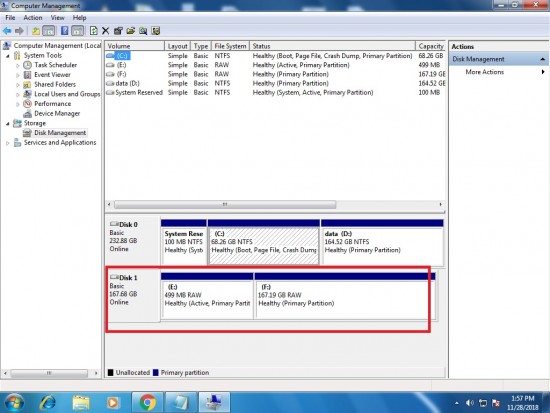
Task: Click the Help question mark toolbar icon
Action: tap(65, 31)
